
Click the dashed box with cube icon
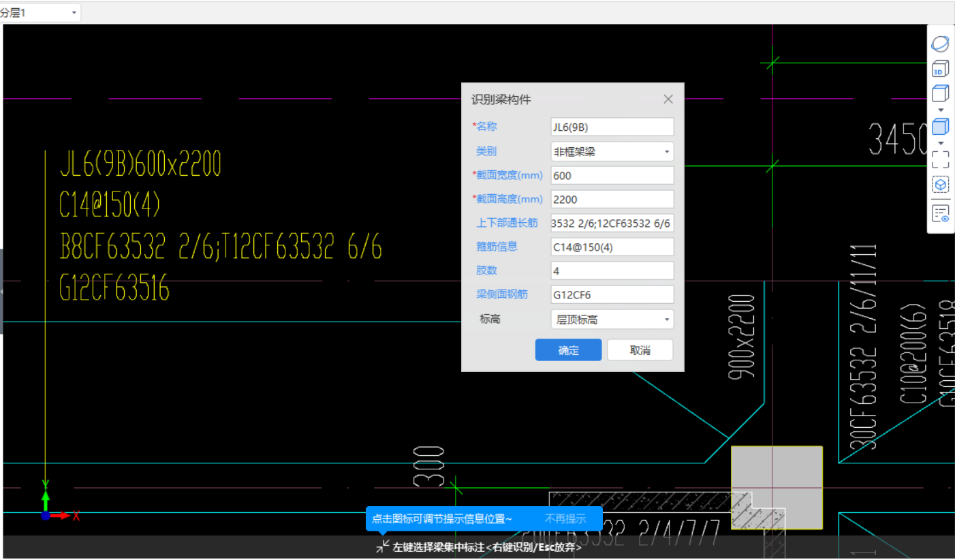click(x=940, y=185)
